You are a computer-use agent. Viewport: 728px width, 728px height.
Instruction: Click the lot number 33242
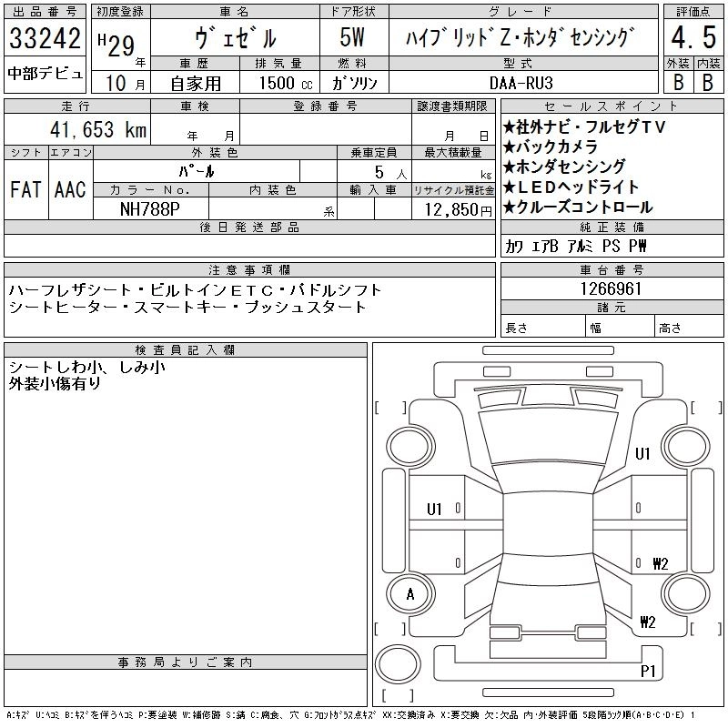[45, 37]
